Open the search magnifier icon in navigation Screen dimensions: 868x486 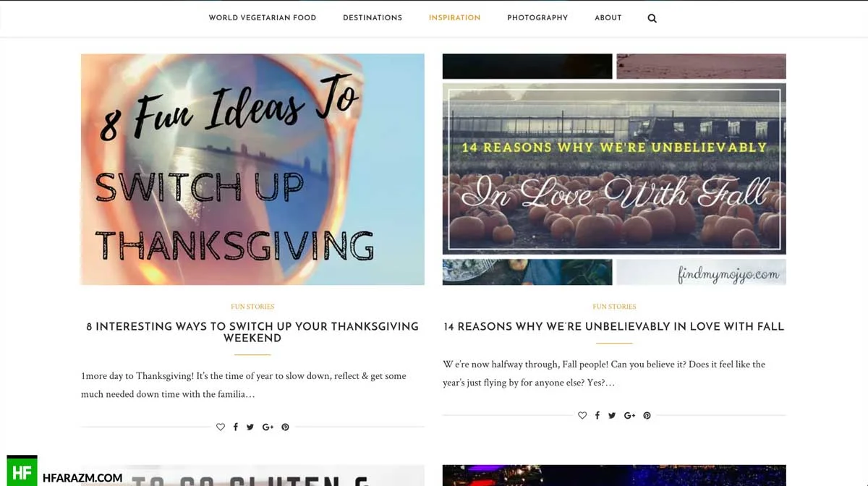[x=652, y=18]
